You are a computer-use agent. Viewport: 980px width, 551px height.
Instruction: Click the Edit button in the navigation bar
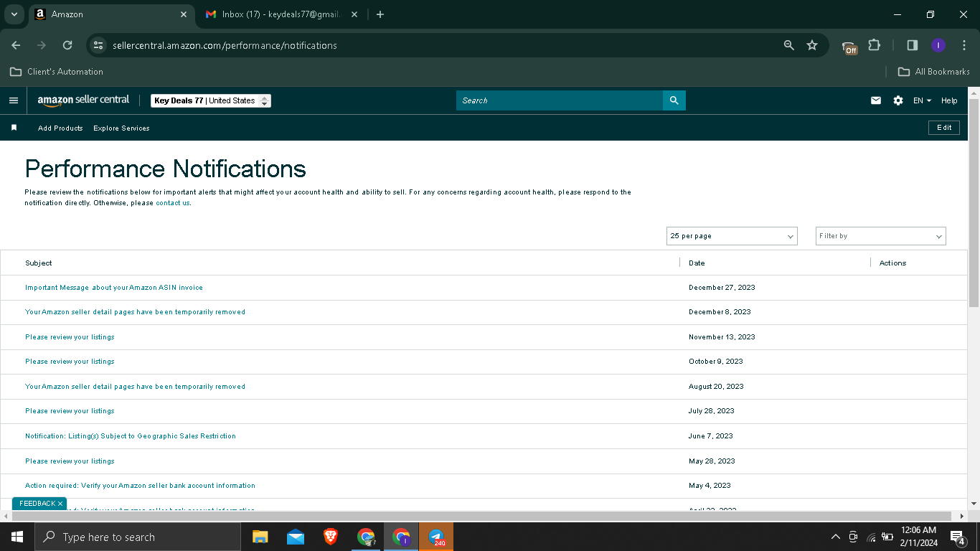pyautogui.click(x=944, y=128)
